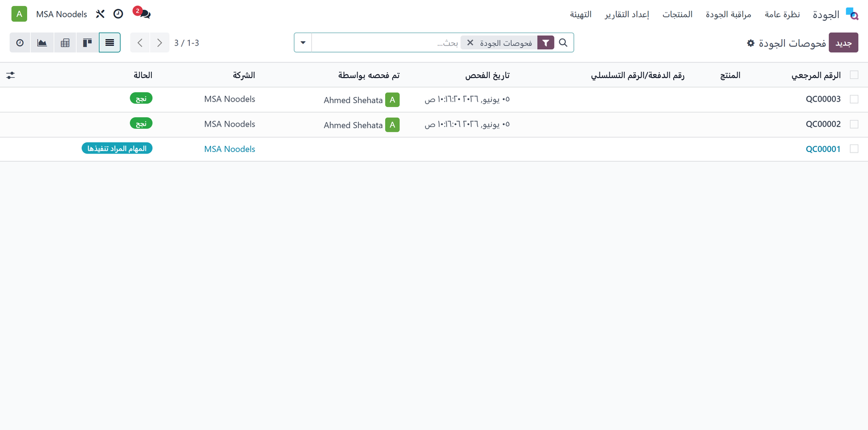868x430 pixels.
Task: Click the نجح status badge in QC00003 row
Action: (x=141, y=98)
